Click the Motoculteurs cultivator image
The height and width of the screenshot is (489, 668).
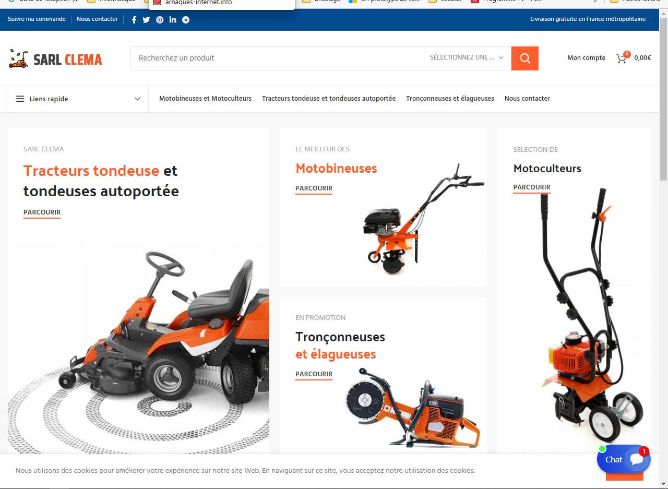click(x=592, y=315)
